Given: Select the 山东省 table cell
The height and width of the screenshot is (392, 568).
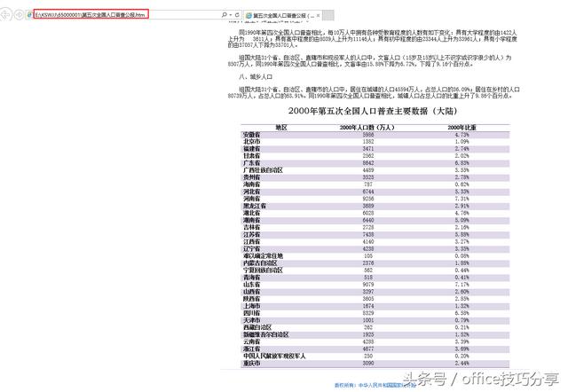Looking at the screenshot, I should 251,285.
